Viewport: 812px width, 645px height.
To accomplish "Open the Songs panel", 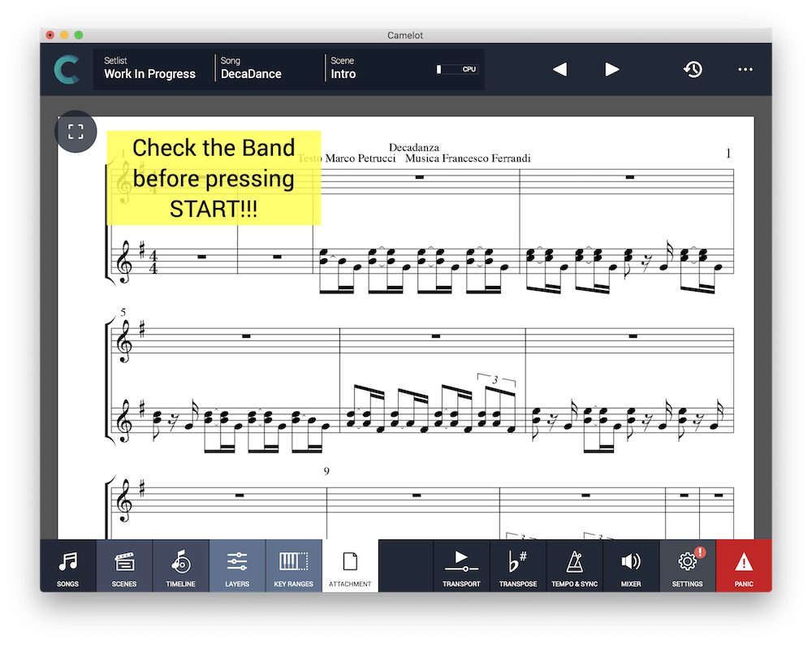I will pos(68,565).
